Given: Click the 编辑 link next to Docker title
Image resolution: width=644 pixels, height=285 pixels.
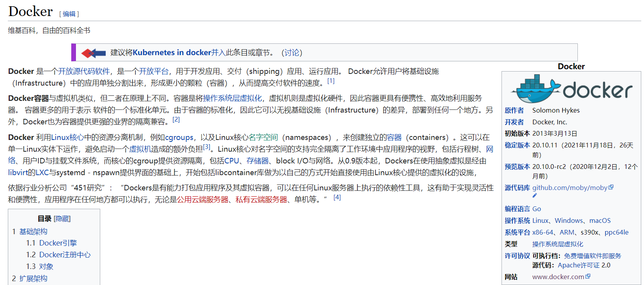Looking at the screenshot, I should [x=69, y=14].
